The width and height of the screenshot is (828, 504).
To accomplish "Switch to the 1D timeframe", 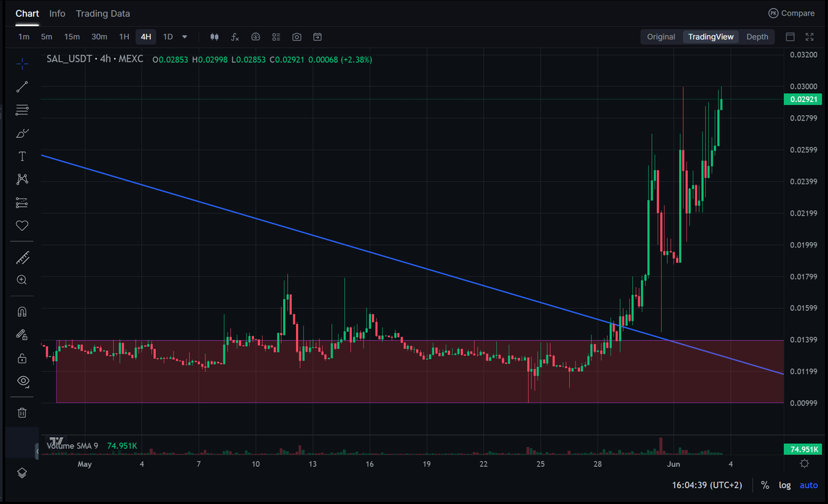I will click(168, 37).
